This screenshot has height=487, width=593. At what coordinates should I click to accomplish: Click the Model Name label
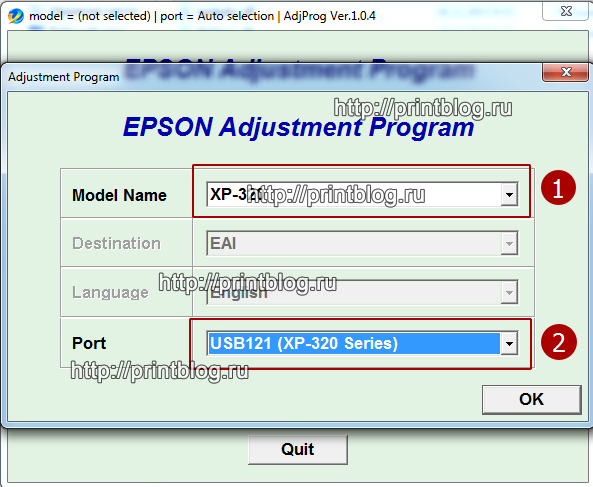click(119, 195)
